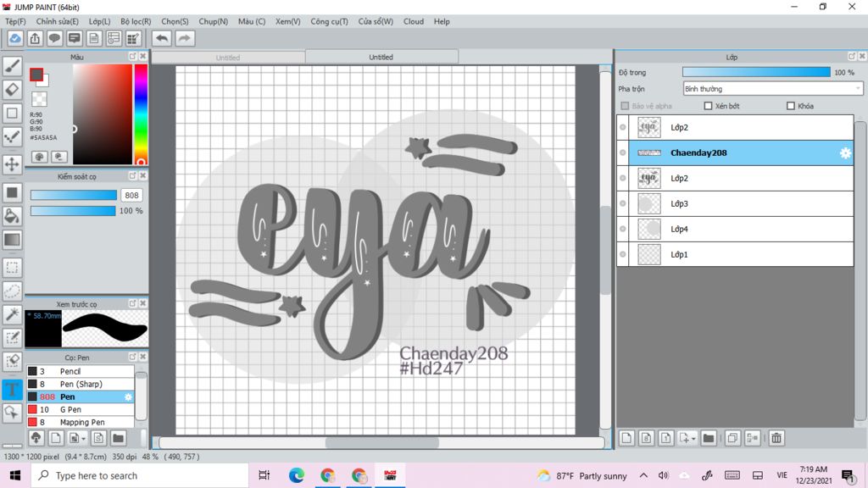Click the rainbow hue slider strip
This screenshot has height=488, width=868.
click(141, 114)
